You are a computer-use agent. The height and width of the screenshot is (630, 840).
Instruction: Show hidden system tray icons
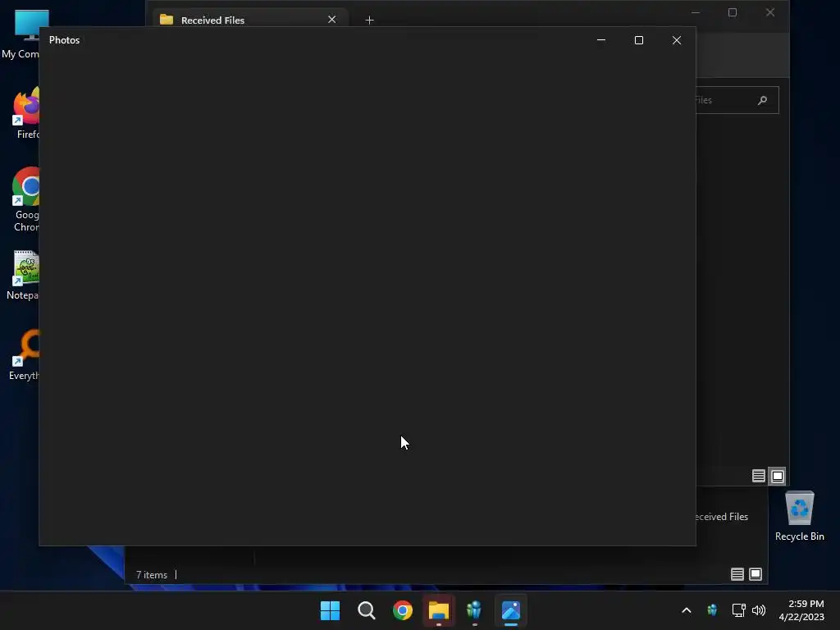(687, 610)
